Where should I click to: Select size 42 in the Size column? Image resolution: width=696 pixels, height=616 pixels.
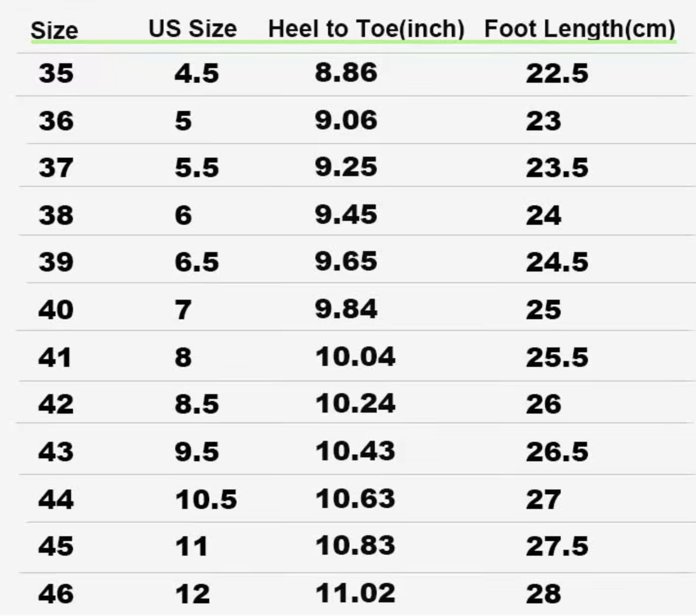[x=56, y=404]
